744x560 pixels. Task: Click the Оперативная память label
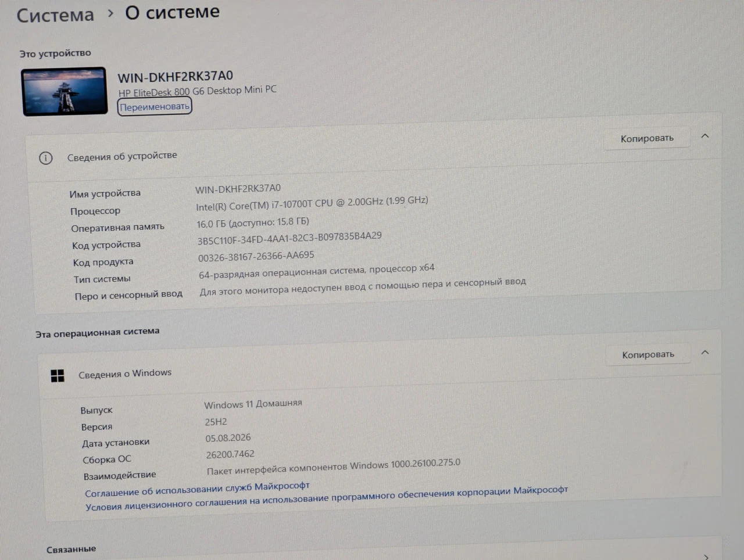click(x=118, y=228)
